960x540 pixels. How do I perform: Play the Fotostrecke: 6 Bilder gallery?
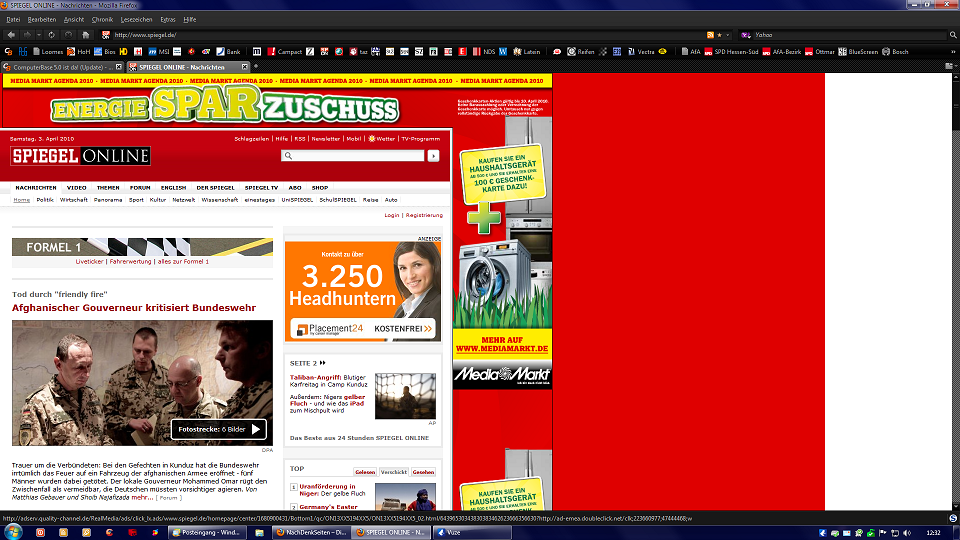pos(219,429)
